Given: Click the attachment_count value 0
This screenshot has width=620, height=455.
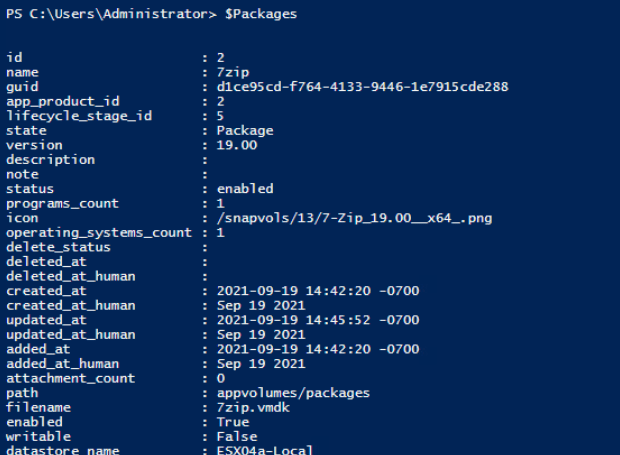Looking at the screenshot, I should [221, 378].
